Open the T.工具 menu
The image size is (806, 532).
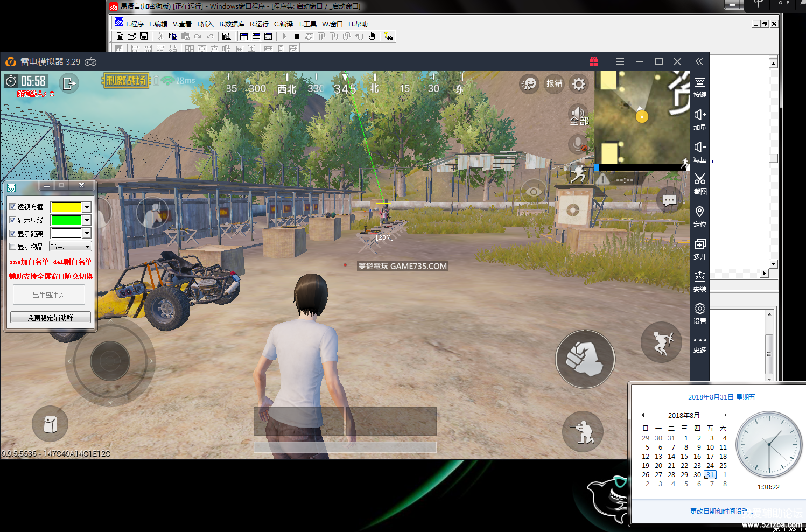[307, 24]
